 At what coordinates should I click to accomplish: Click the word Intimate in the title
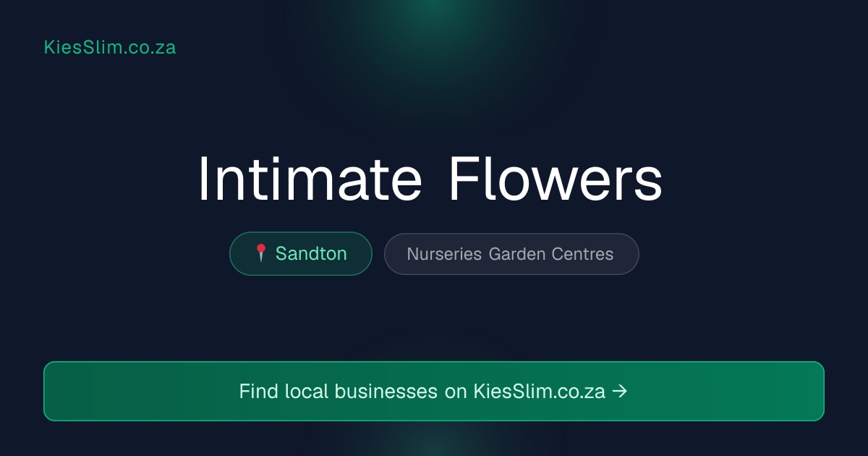[x=310, y=179]
